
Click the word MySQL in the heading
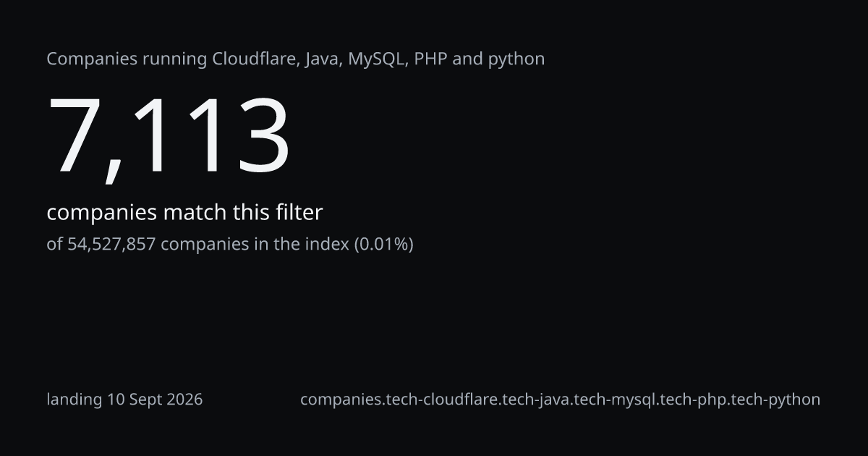pos(378,59)
